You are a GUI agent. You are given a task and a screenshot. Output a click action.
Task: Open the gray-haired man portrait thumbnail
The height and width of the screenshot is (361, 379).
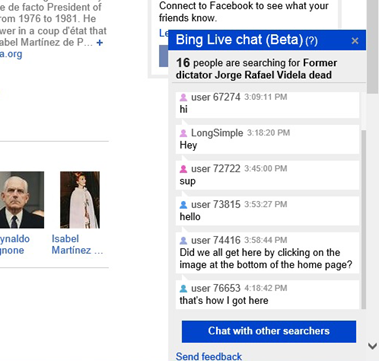22,200
